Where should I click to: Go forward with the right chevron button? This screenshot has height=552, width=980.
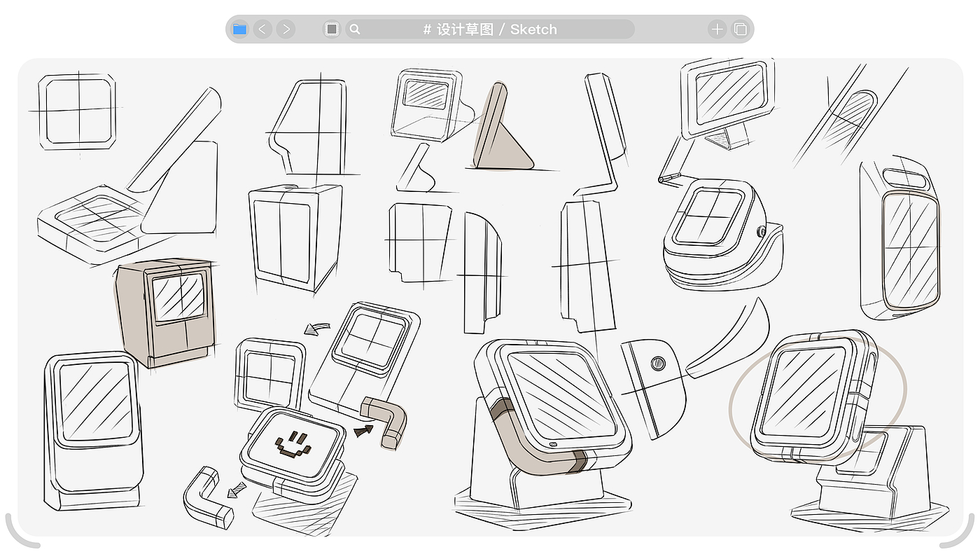(x=285, y=29)
